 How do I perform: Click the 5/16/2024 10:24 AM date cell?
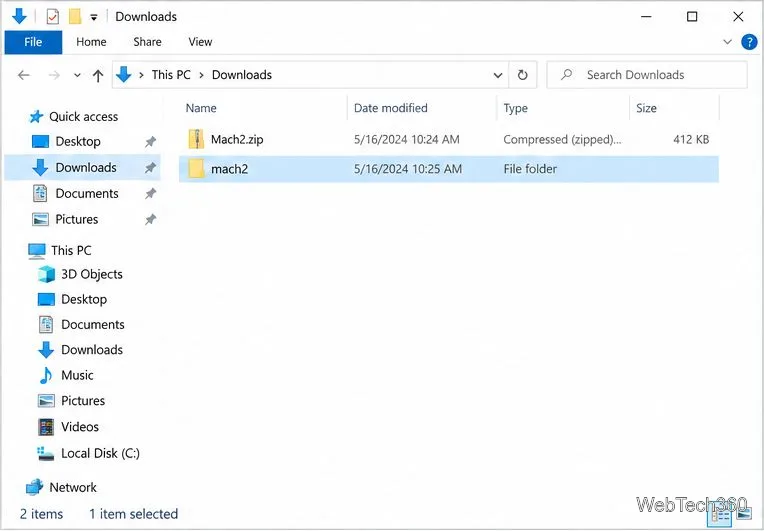tap(406, 140)
